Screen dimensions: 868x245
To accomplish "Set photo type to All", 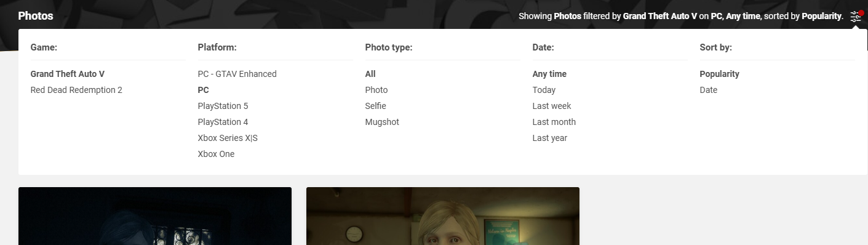I will 370,74.
